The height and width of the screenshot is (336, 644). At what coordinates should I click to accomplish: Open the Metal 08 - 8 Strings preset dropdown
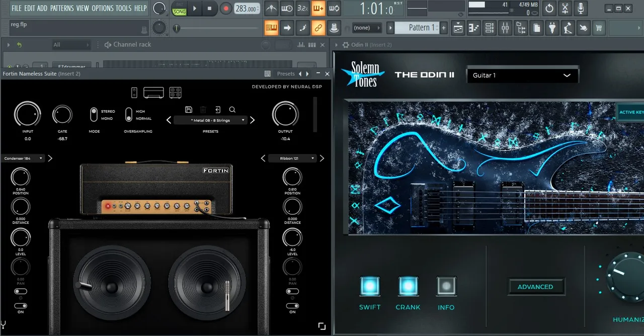(x=210, y=120)
